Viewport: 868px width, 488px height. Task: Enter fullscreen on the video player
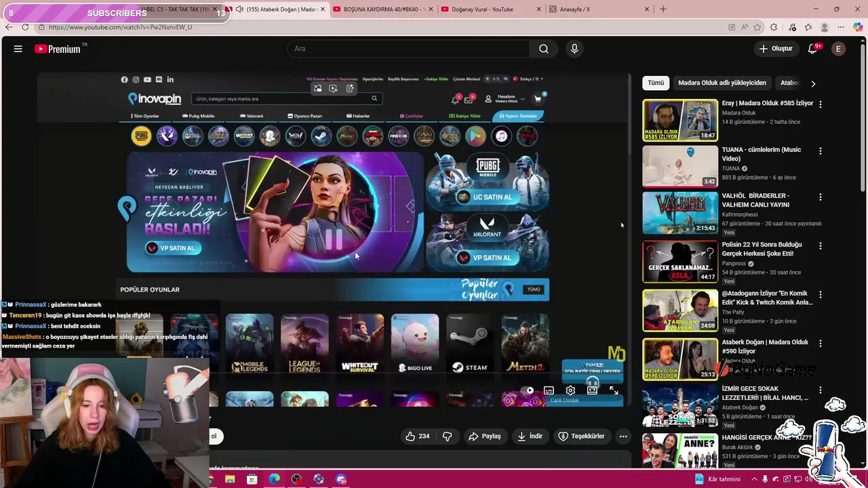click(x=614, y=390)
